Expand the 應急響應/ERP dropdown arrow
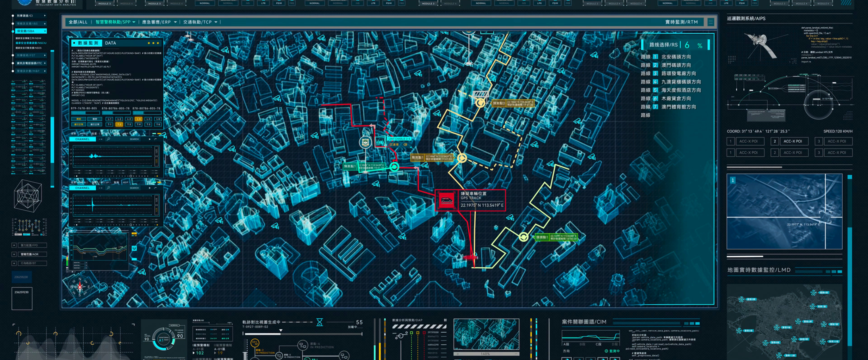Image resolution: width=868 pixels, height=360 pixels. pyautogui.click(x=175, y=22)
